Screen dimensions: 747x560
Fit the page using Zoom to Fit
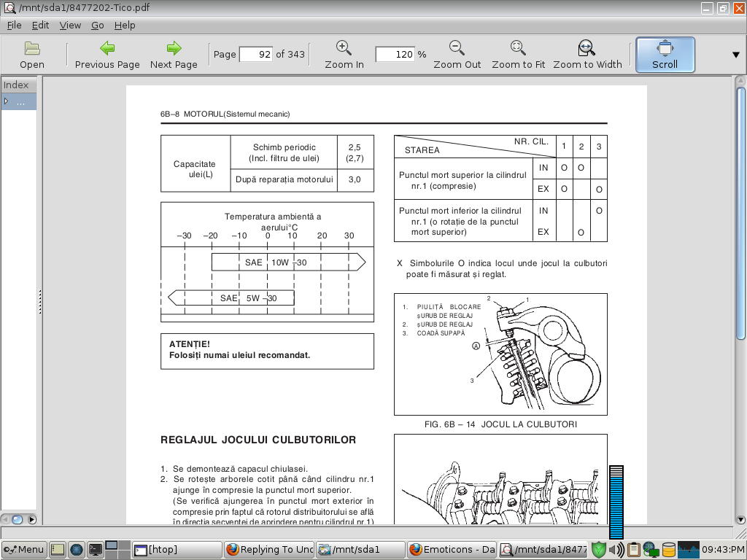[x=519, y=55]
